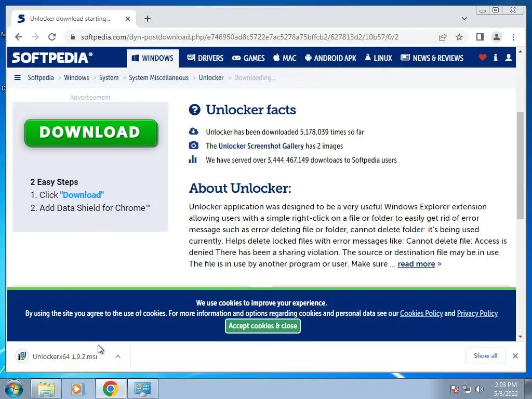532x399 pixels.
Task: Switch to the Windows section tab
Action: pyautogui.click(x=152, y=58)
